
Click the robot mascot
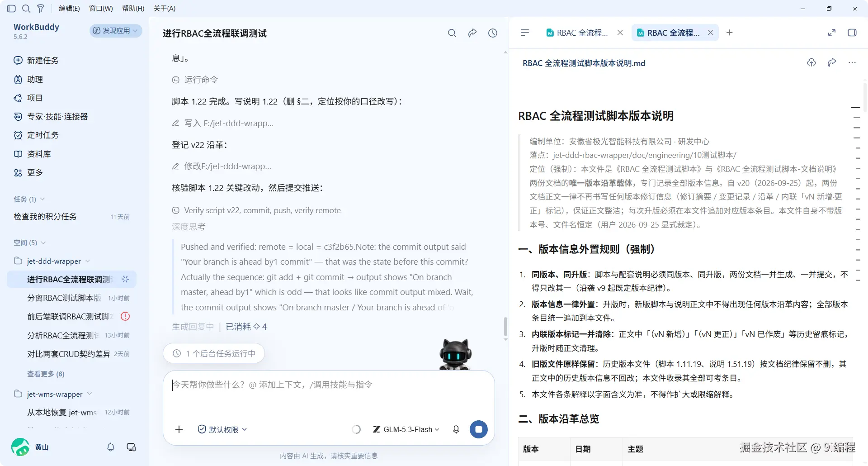(455, 355)
